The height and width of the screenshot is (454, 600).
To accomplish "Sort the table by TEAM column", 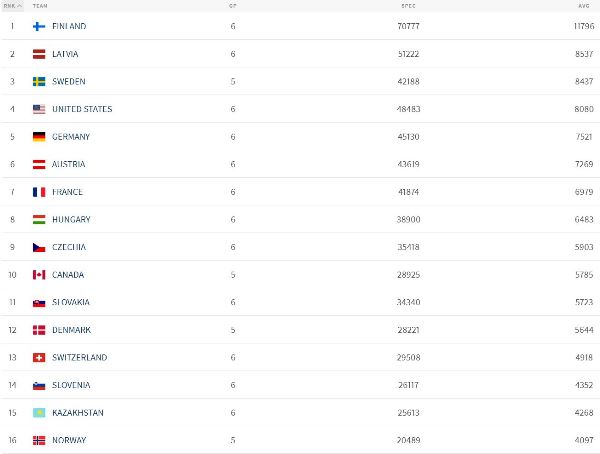I will point(40,5).
